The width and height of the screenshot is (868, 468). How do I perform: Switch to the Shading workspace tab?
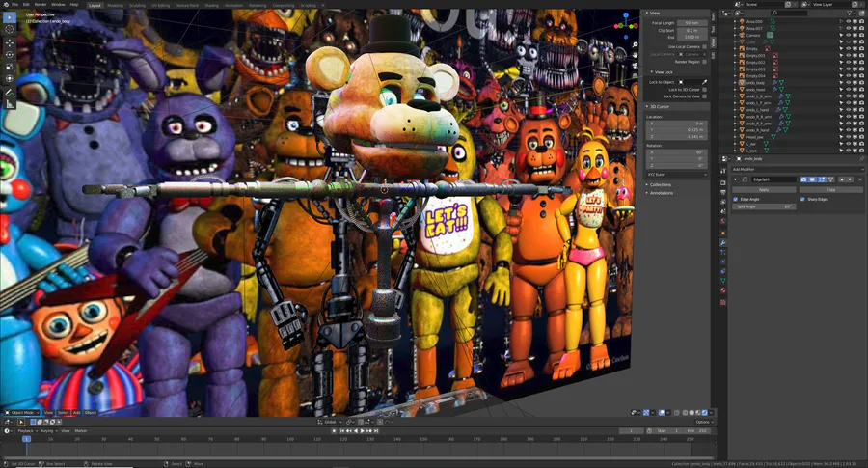(x=211, y=6)
